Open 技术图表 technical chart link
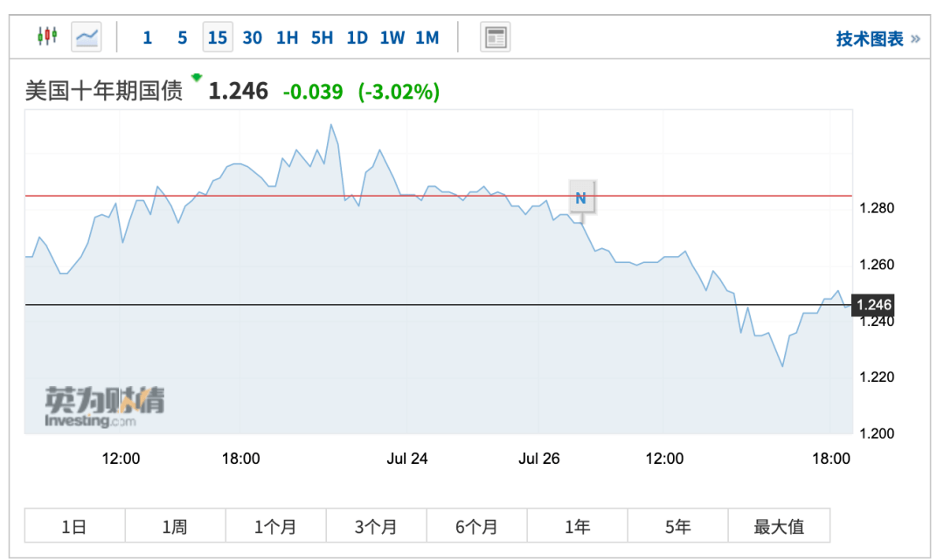Image resolution: width=944 pixels, height=560 pixels. click(x=869, y=39)
